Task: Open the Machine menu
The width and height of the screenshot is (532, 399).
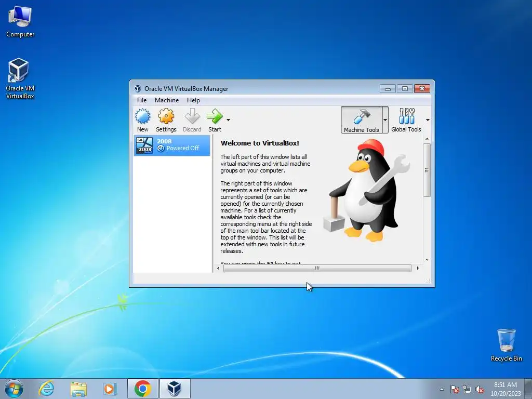Action: (x=167, y=100)
